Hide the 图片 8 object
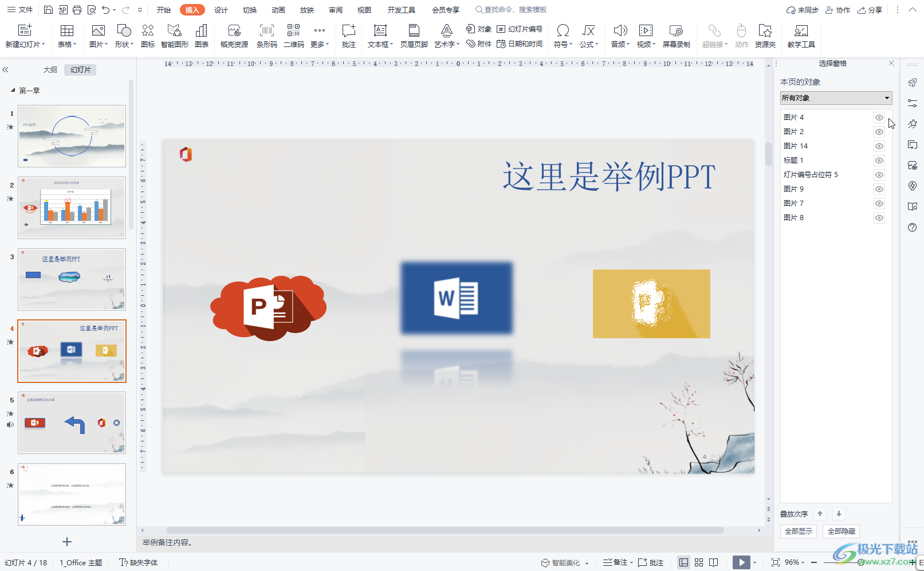This screenshot has height=571, width=924. pyautogui.click(x=879, y=218)
